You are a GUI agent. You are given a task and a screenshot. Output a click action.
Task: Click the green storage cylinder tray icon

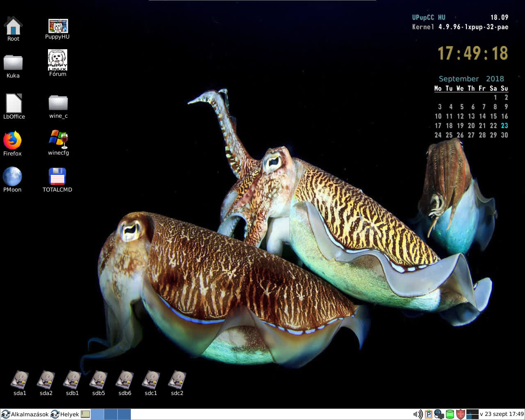click(450, 414)
